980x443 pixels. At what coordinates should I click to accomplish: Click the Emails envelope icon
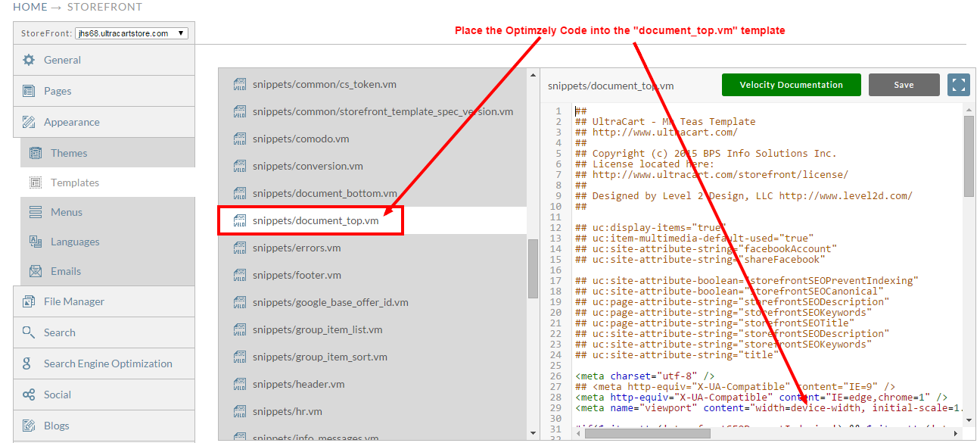36,271
